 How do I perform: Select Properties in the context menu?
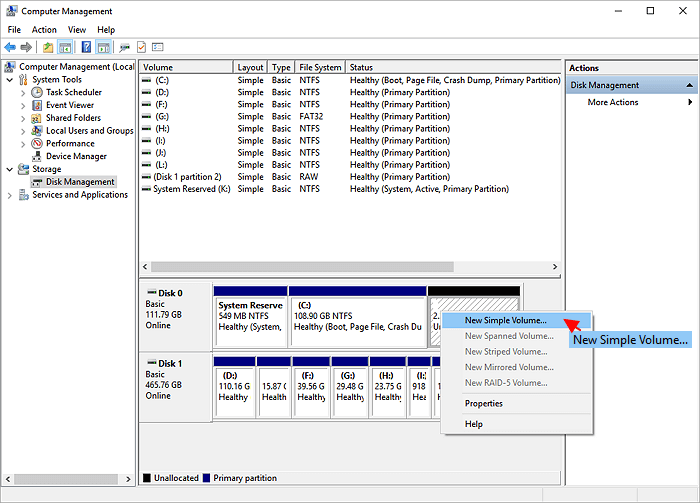(484, 404)
